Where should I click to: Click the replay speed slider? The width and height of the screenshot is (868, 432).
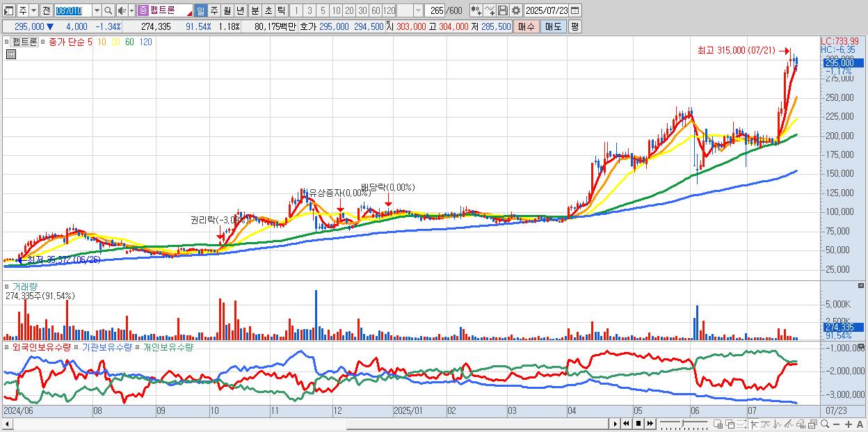(x=684, y=424)
